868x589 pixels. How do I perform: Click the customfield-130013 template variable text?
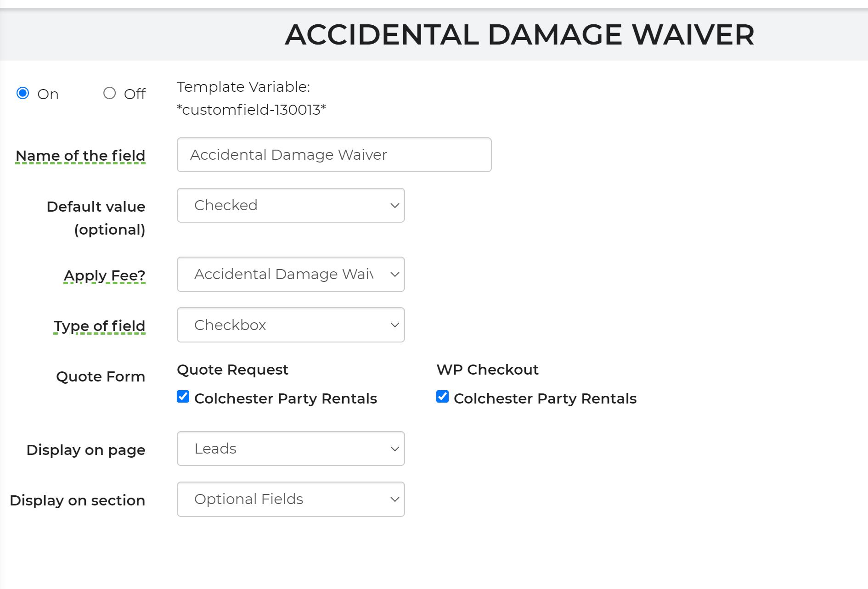(x=251, y=110)
